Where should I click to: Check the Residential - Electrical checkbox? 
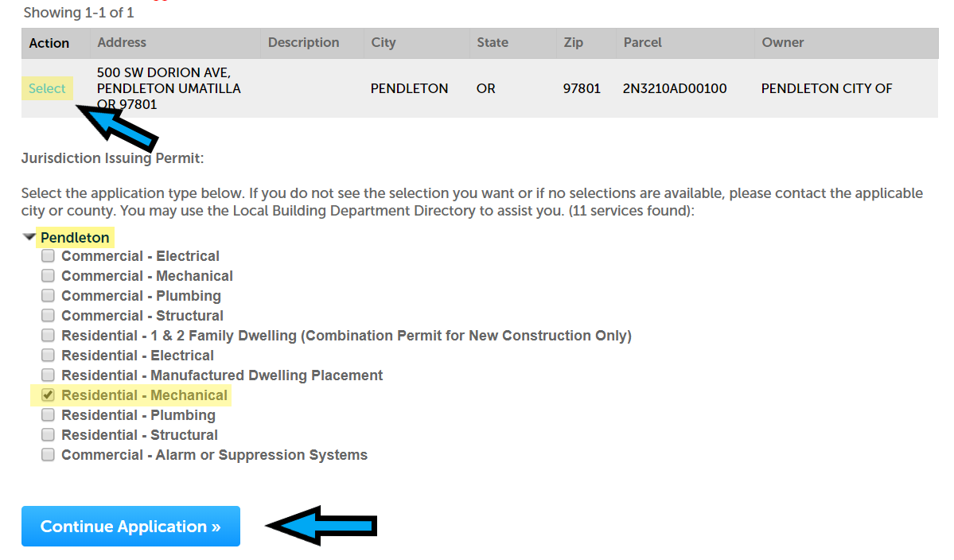point(49,356)
